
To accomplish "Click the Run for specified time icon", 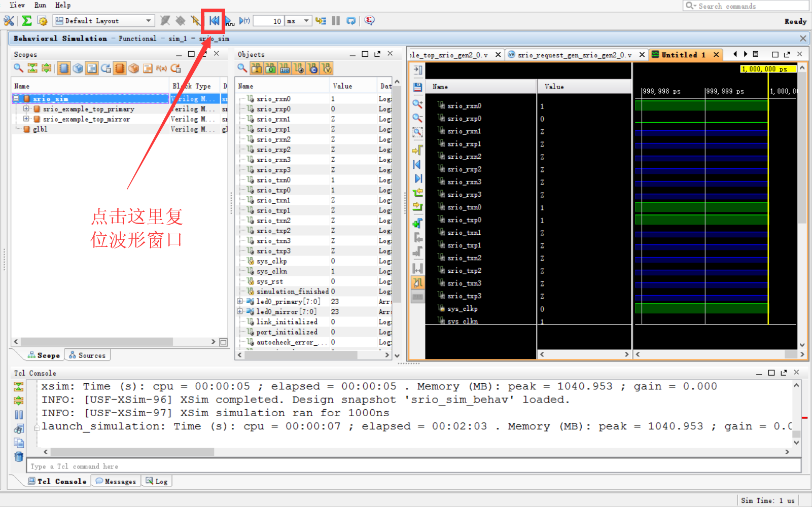I will coord(244,21).
